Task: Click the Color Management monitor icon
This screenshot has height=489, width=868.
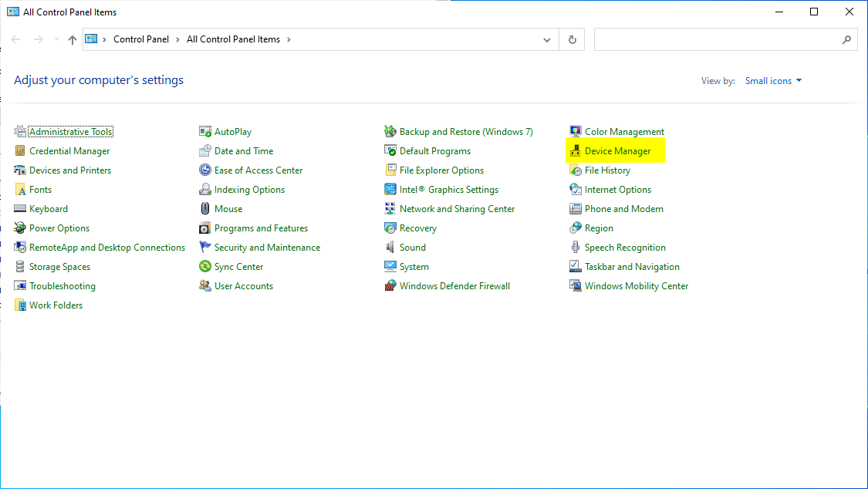Action: (x=575, y=132)
